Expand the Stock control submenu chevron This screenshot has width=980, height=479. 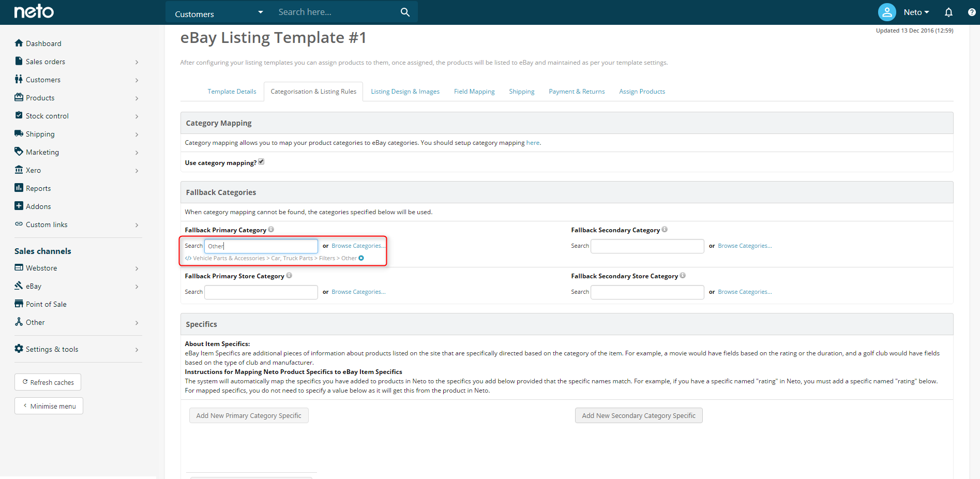137,116
